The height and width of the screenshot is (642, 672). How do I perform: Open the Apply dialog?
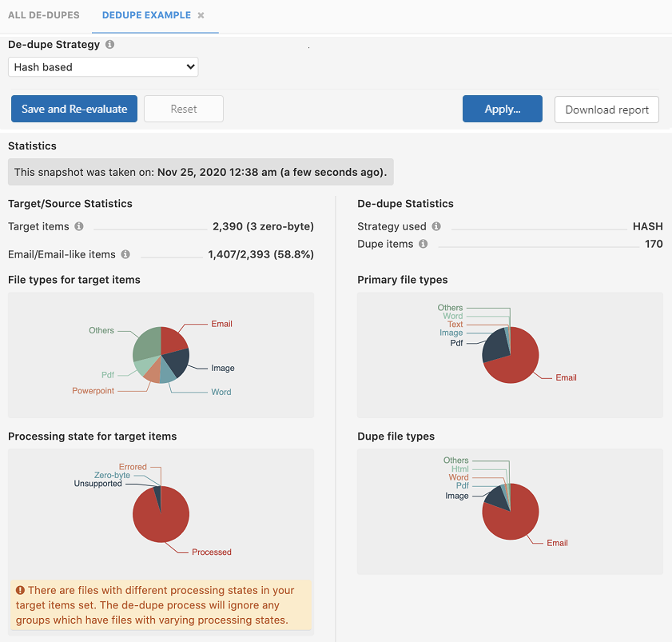(502, 109)
